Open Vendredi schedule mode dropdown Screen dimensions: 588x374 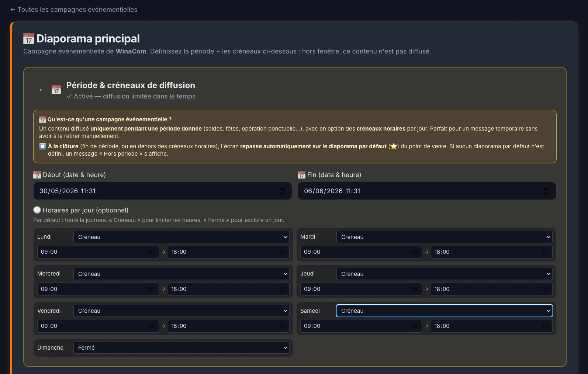[181, 311]
